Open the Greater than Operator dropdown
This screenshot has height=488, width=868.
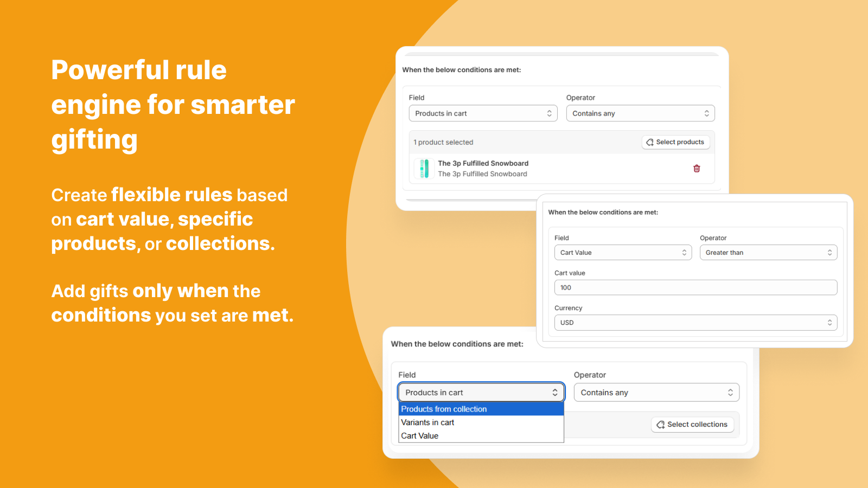coord(768,253)
